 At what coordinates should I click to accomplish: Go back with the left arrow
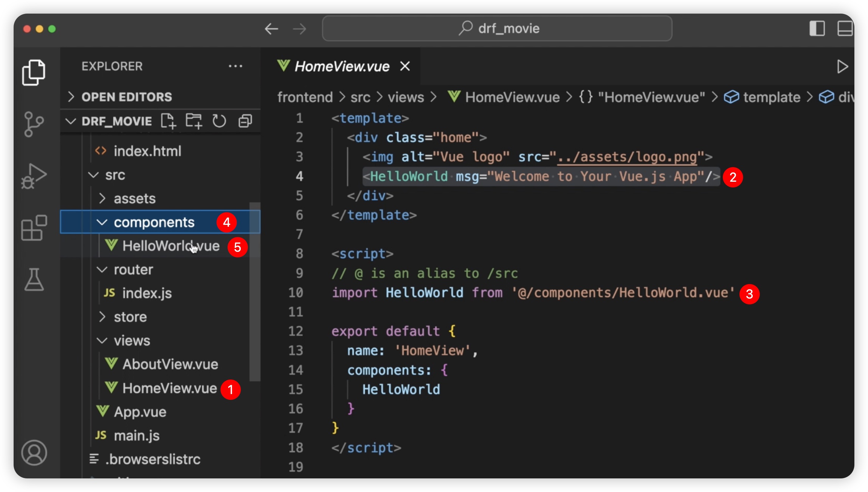271,29
